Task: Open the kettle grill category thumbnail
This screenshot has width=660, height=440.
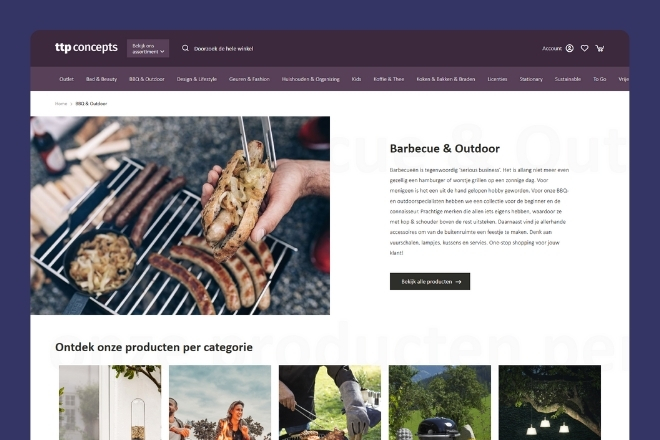Action: coord(440,403)
